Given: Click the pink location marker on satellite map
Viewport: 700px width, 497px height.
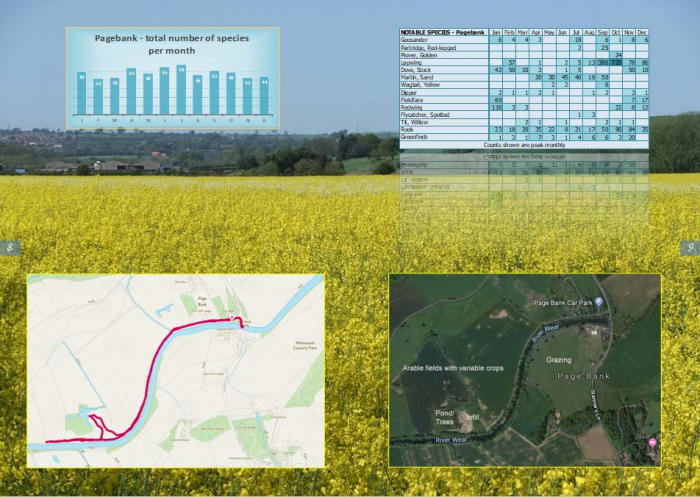Looking at the screenshot, I should point(652,442).
